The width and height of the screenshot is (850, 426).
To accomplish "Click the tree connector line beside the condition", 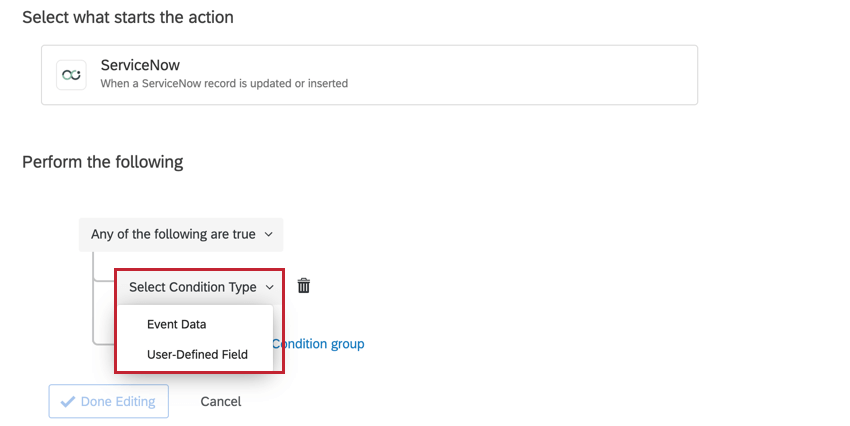I will pyautogui.click(x=93, y=300).
